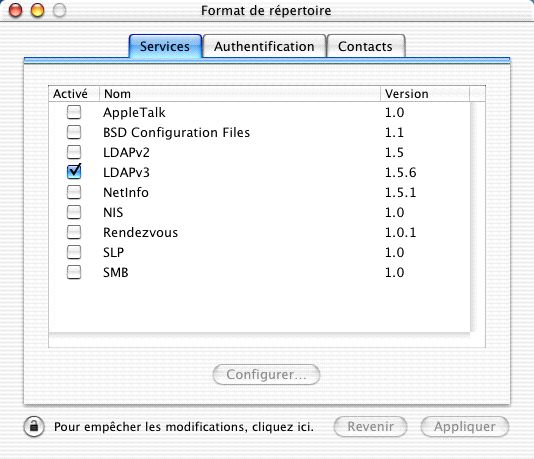The width and height of the screenshot is (534, 459).
Task: Click the text 'Pour empêcher les modifications, cliquez ici.'
Action: click(x=184, y=427)
